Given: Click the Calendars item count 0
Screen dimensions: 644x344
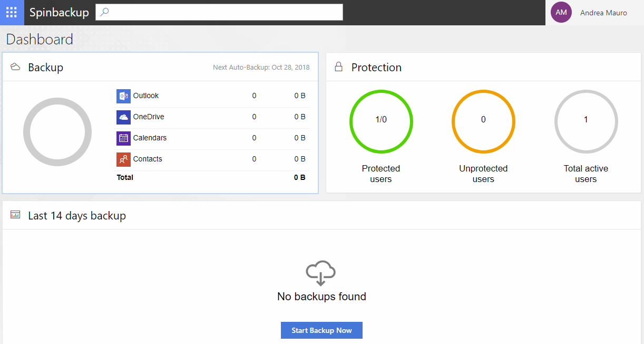Looking at the screenshot, I should pyautogui.click(x=254, y=138).
